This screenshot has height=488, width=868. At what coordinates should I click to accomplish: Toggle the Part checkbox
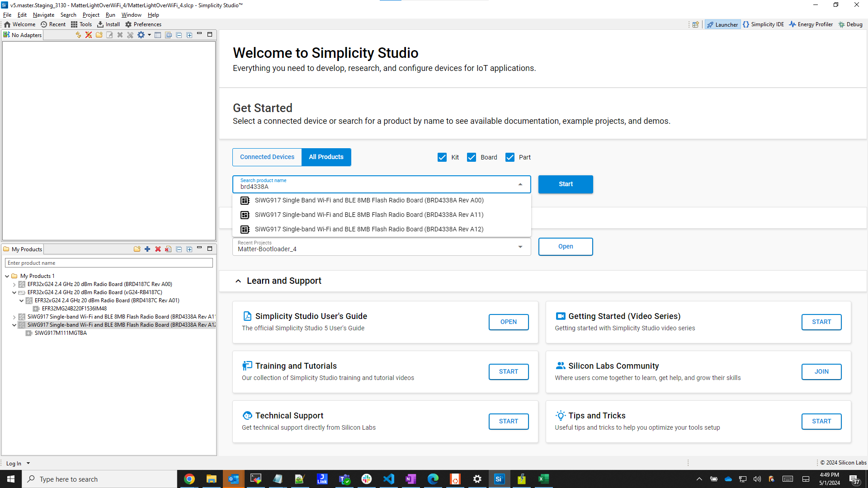[x=510, y=157]
